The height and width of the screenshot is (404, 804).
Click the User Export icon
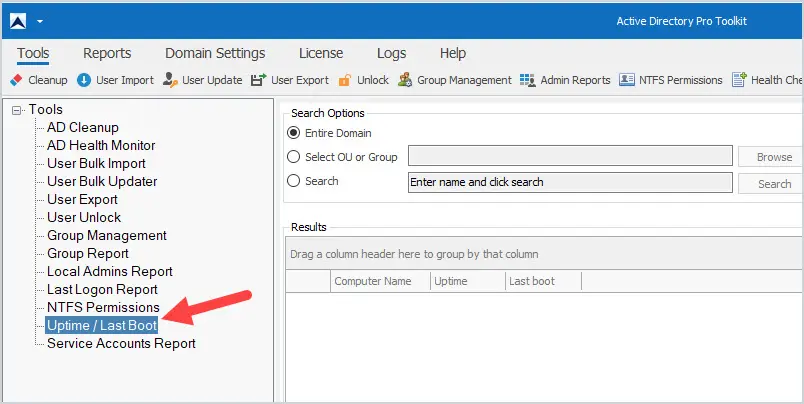(x=258, y=80)
